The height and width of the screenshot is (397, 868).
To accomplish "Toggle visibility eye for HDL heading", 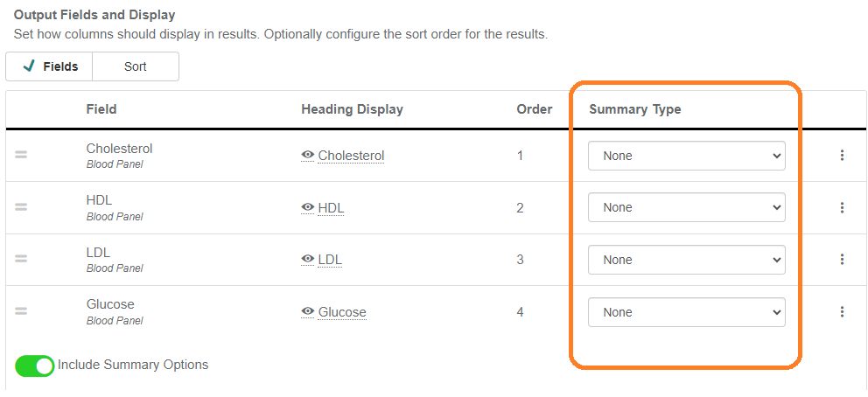I will pyautogui.click(x=308, y=207).
